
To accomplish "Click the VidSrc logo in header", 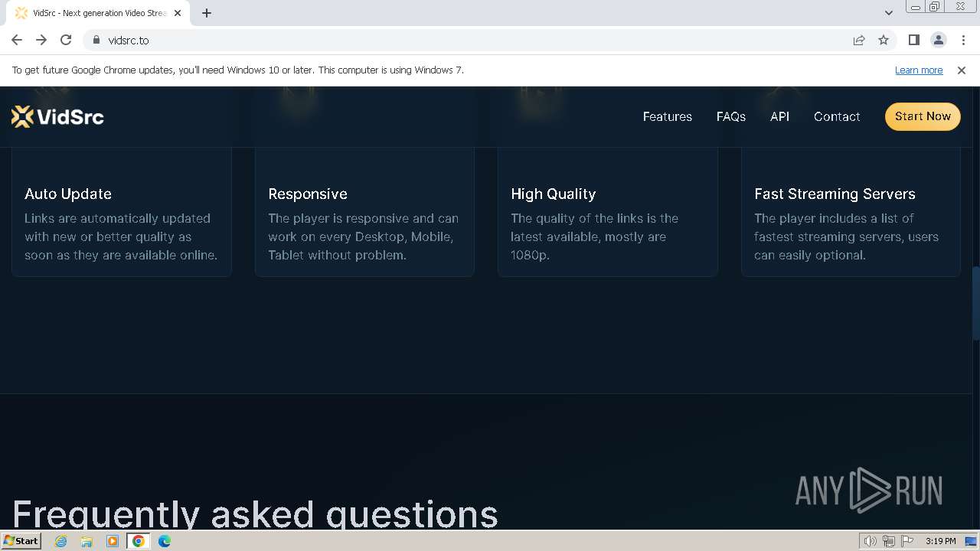I will pyautogui.click(x=57, y=116).
